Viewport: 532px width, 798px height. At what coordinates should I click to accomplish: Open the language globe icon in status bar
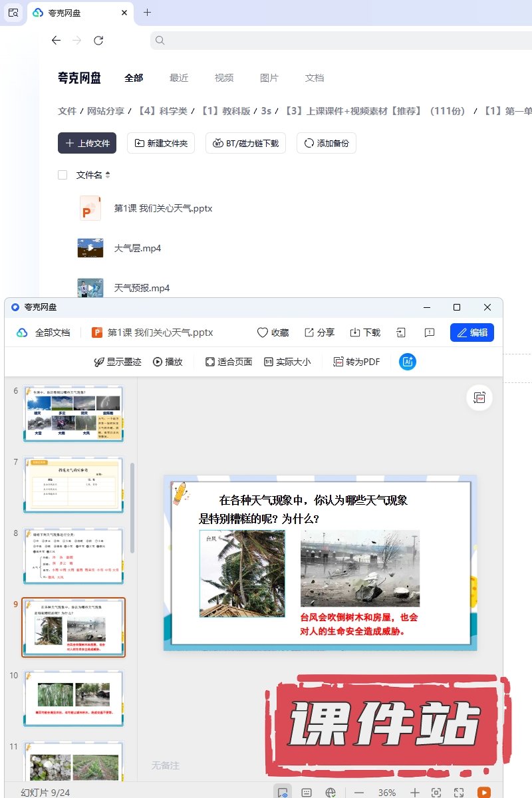pyautogui.click(x=331, y=792)
